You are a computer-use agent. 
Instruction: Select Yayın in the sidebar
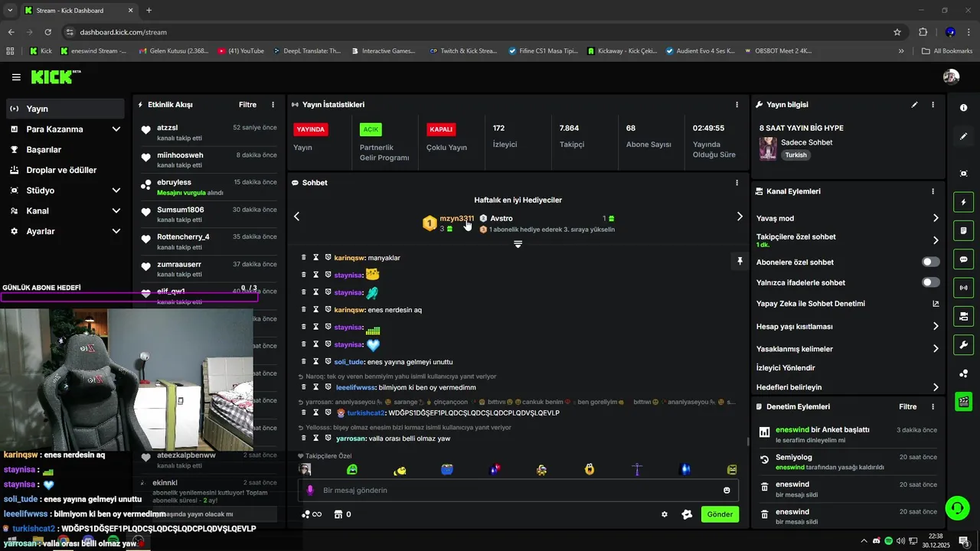tap(65, 109)
